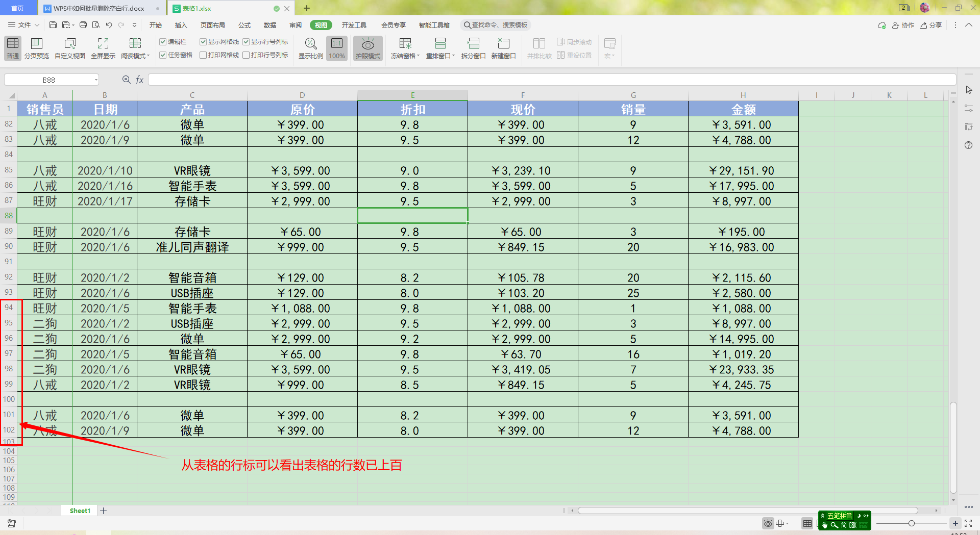Open the 数据 ribbon tab

pos(269,25)
